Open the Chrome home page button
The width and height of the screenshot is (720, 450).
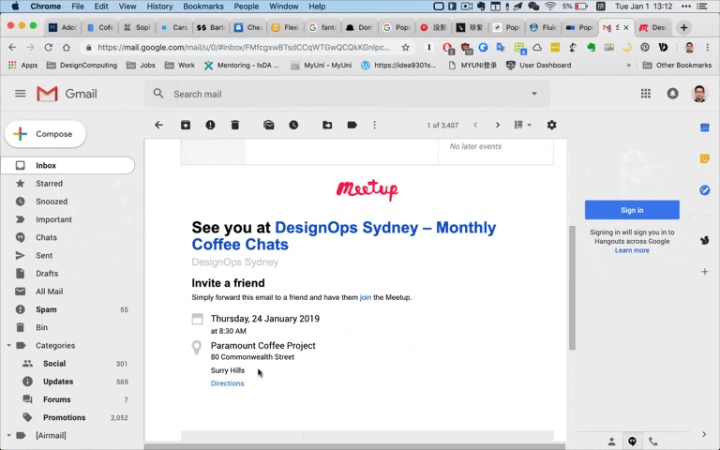click(x=67, y=47)
